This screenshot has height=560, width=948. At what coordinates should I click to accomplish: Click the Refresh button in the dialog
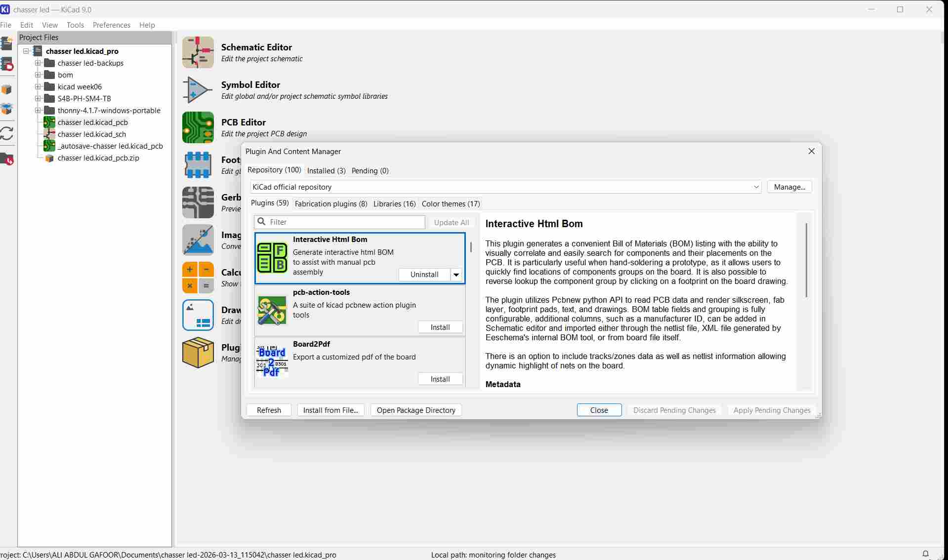pyautogui.click(x=269, y=410)
